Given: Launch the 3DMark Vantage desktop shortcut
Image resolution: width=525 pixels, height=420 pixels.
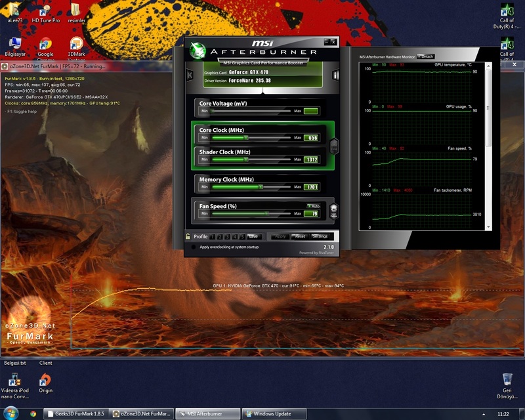Looking at the screenshot, I should click(x=76, y=49).
